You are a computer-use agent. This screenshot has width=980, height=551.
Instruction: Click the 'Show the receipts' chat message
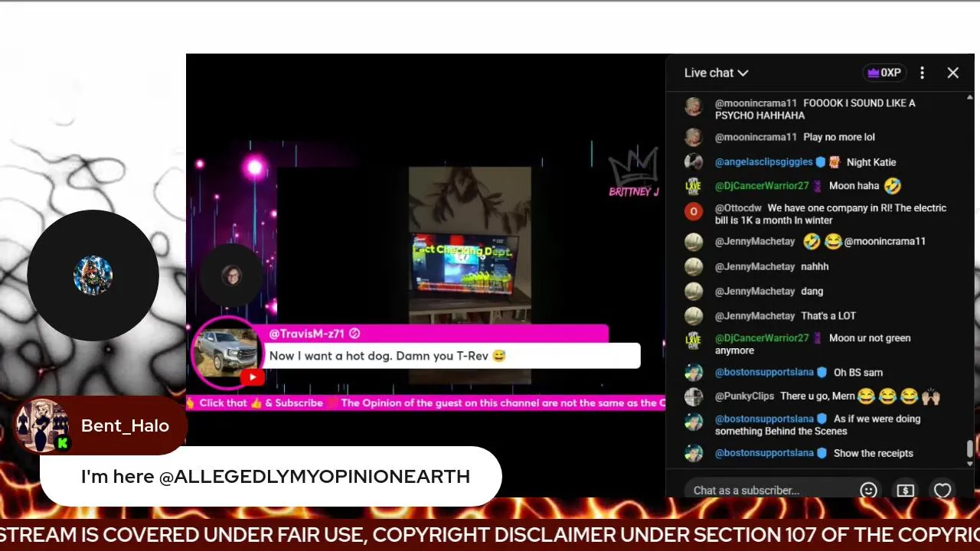(874, 453)
